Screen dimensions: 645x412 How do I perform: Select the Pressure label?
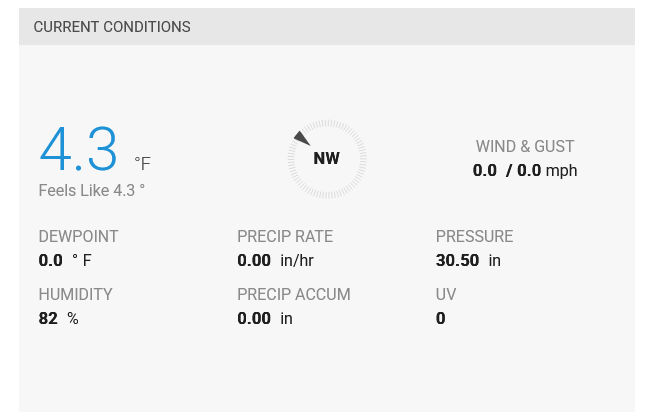(474, 237)
